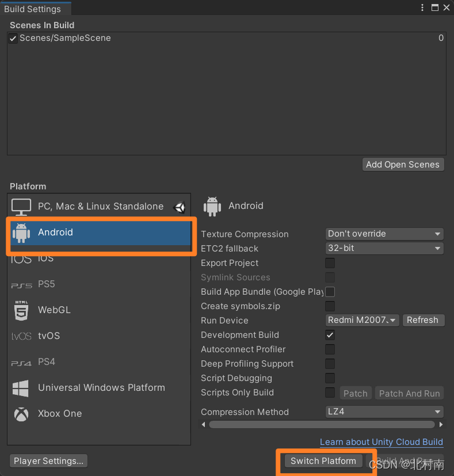Open the Texture Compression dropdown
The height and width of the screenshot is (476, 454).
tap(384, 234)
